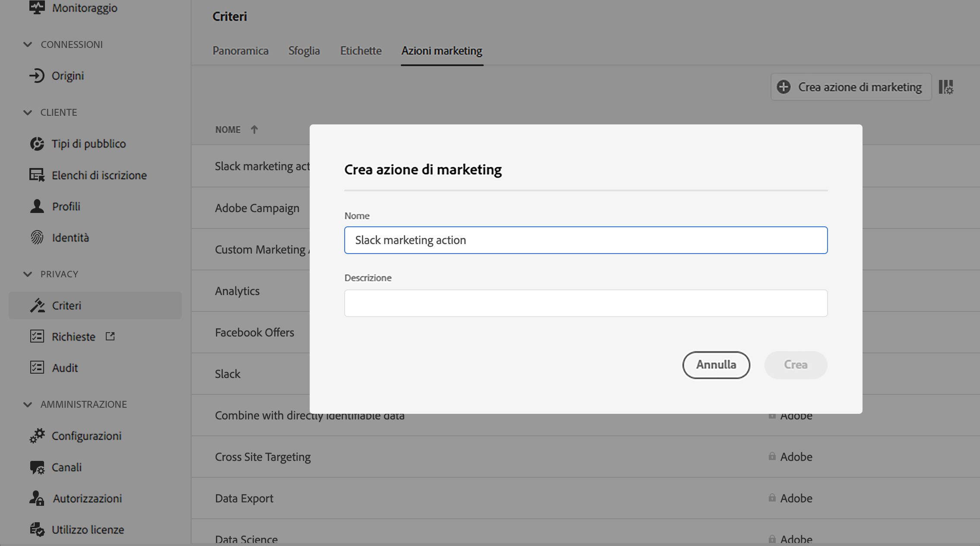This screenshot has height=546, width=980.
Task: Collapse the CONNESSIONI section
Action: pos(28,44)
